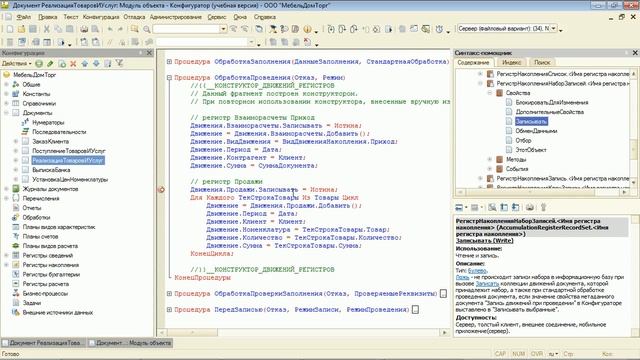This screenshot has height=360, width=640.
Task: Select Планы счетов in configuration tree
Action: click(x=40, y=236)
